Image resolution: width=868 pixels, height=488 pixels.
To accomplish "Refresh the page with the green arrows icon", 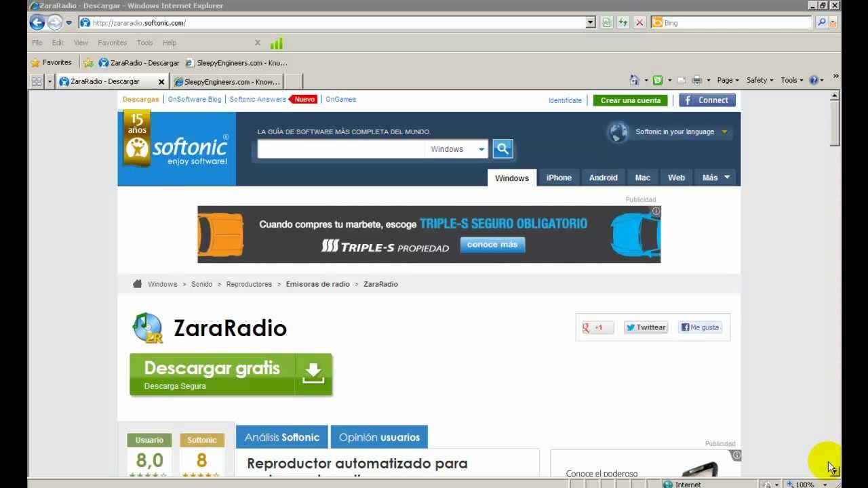I will [x=623, y=22].
